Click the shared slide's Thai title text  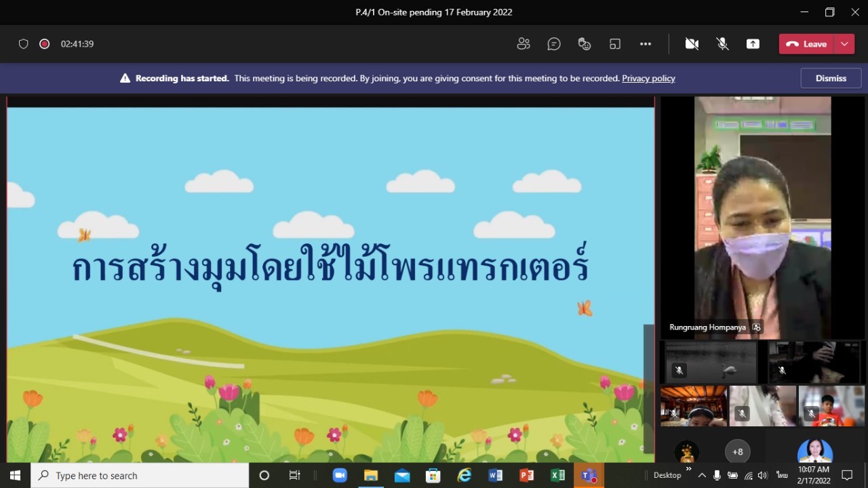click(330, 266)
